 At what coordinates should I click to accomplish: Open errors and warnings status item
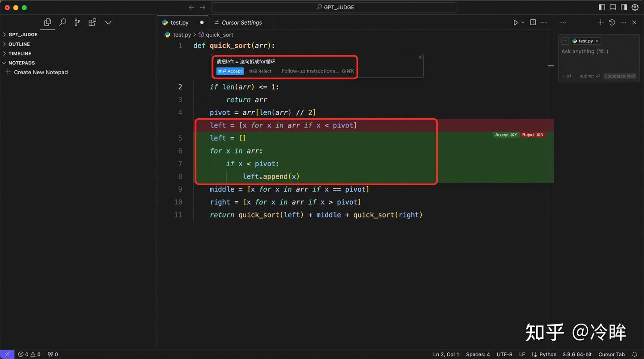click(29, 354)
